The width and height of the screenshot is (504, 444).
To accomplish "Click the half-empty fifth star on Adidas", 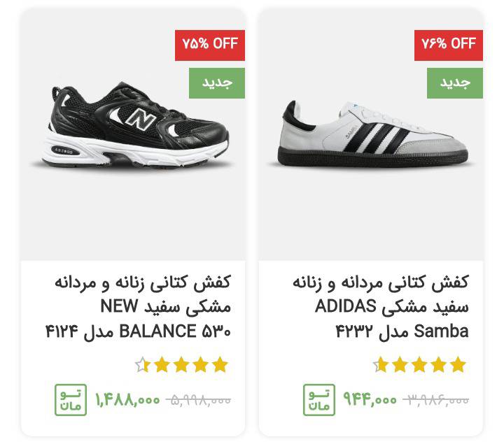I will point(381,365).
